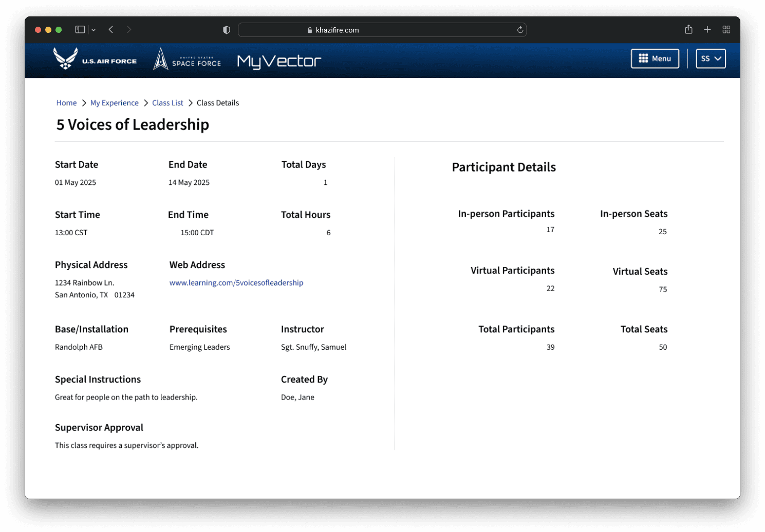Select the supervisor's approval requirement text

(127, 445)
